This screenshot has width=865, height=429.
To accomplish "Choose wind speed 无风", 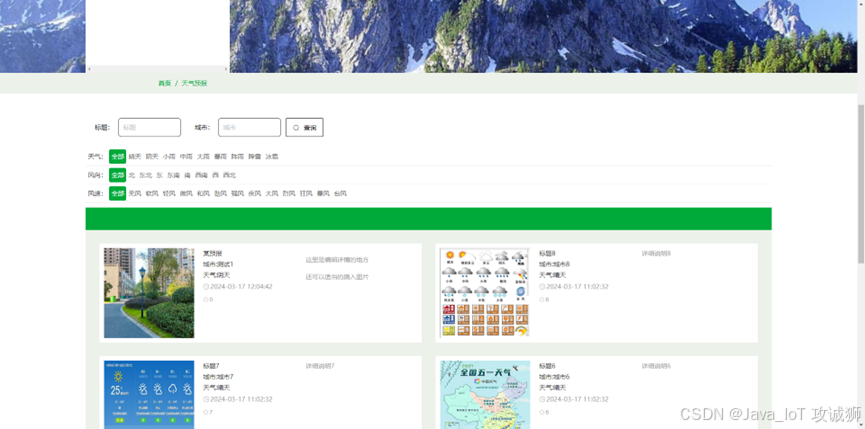I will tap(135, 194).
